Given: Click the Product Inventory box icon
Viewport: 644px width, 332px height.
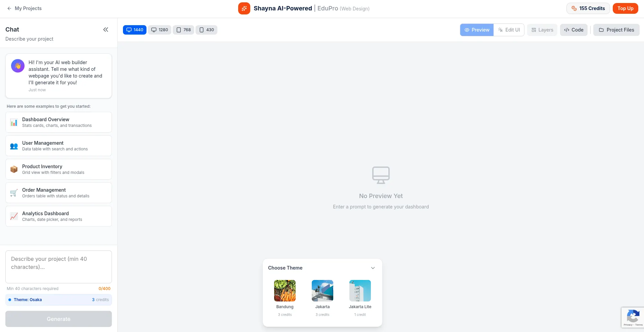Looking at the screenshot, I should coord(14,169).
